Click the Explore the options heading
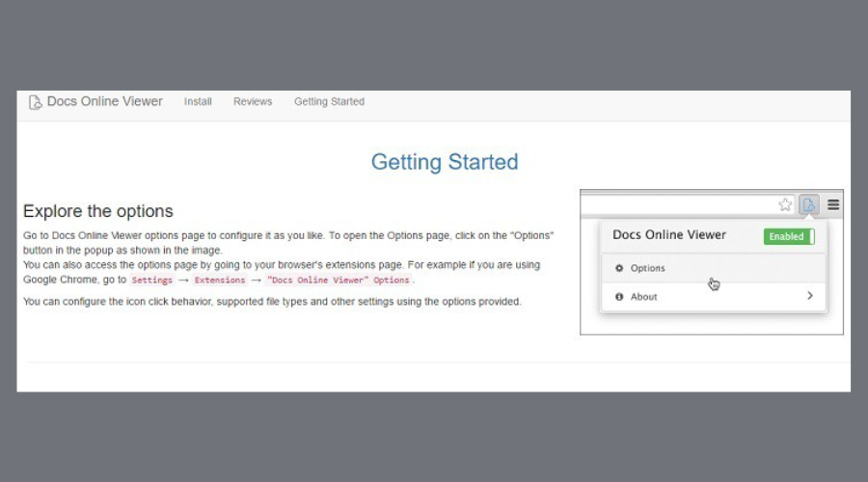The height and width of the screenshot is (482, 868). (x=98, y=211)
